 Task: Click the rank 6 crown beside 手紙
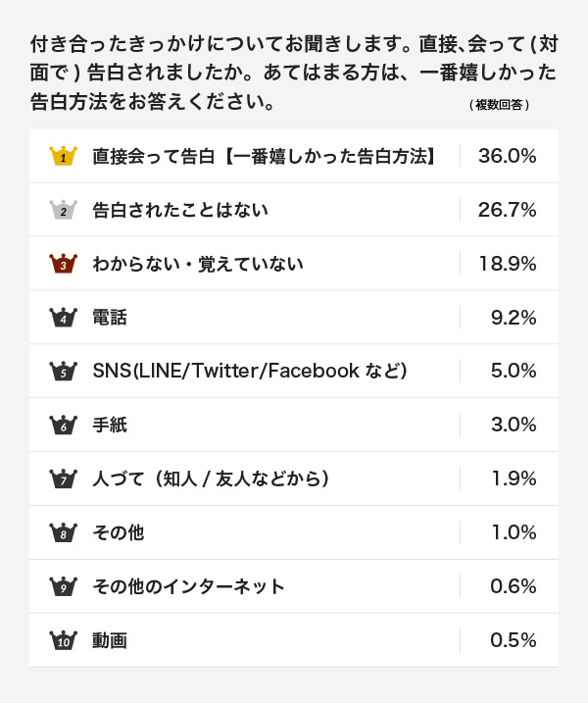63,425
